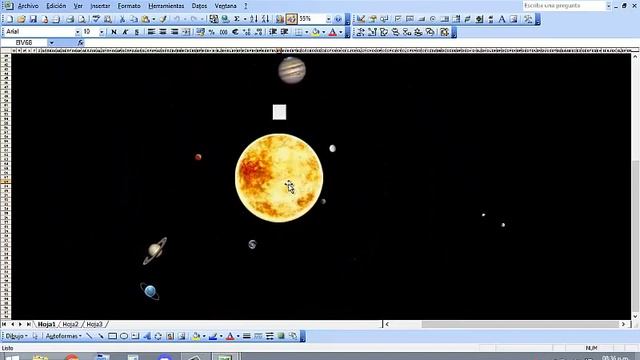This screenshot has width=640, height=360.
Task: Expand the Dibujo drawing menu
Action: [16, 336]
